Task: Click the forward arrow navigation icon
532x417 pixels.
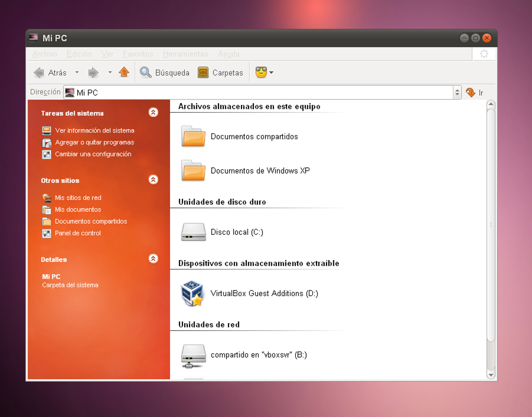Action: (93, 72)
